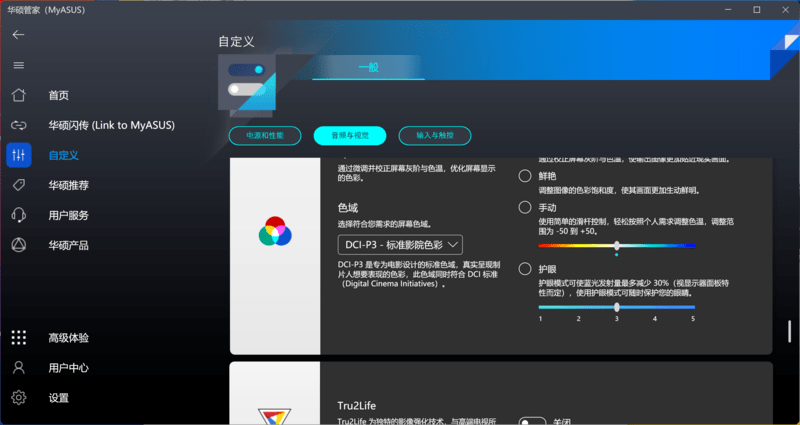Maximize the MyASUS window
Screen dimensions: 800x425
tap(757, 9)
